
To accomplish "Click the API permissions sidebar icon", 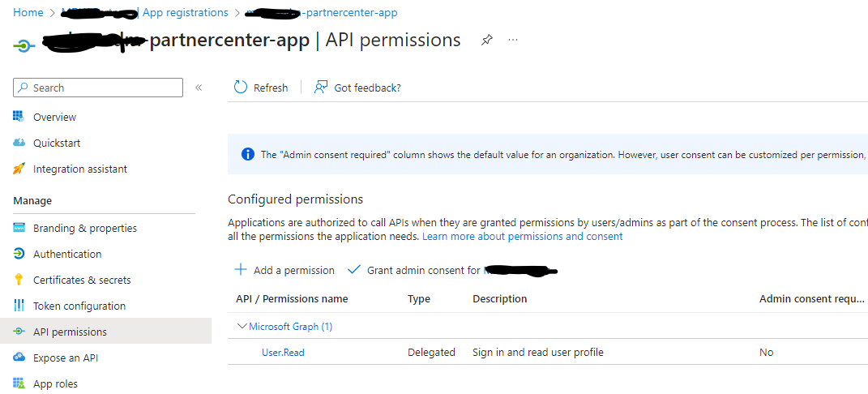I will (19, 332).
